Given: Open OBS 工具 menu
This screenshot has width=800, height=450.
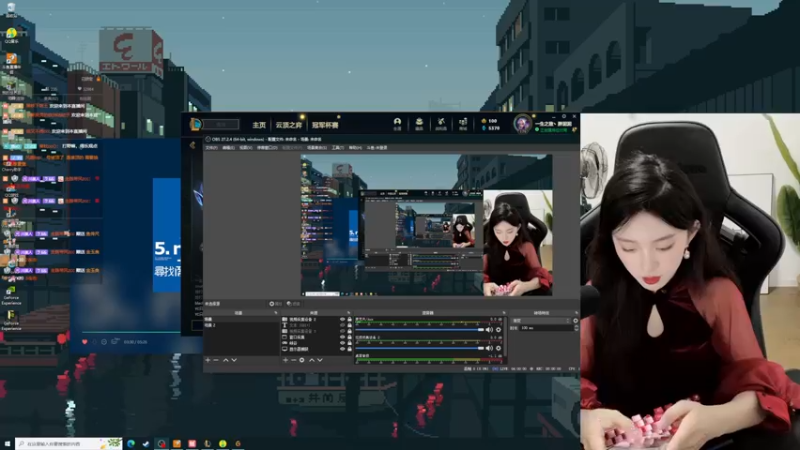Looking at the screenshot, I should pos(337,147).
